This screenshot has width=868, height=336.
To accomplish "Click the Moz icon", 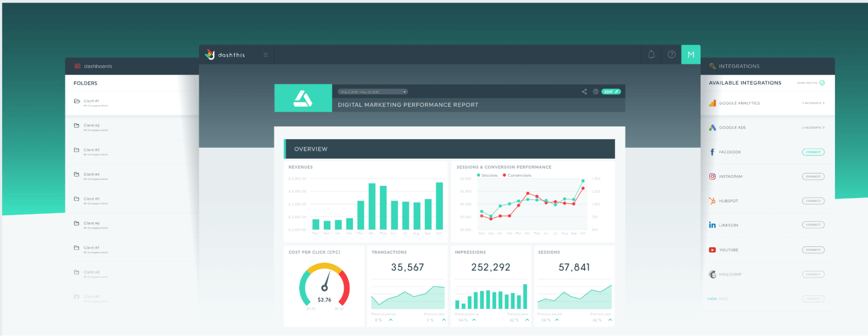I will [712, 299].
